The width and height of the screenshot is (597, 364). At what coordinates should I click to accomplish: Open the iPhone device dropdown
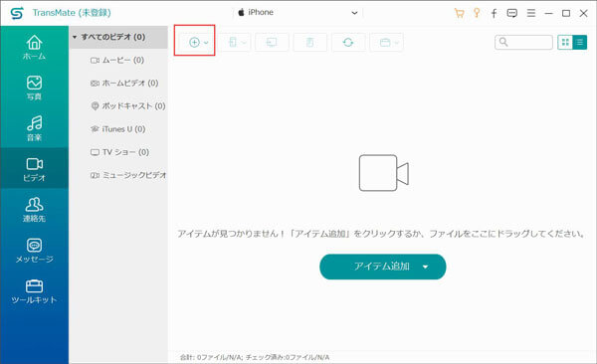(x=298, y=13)
